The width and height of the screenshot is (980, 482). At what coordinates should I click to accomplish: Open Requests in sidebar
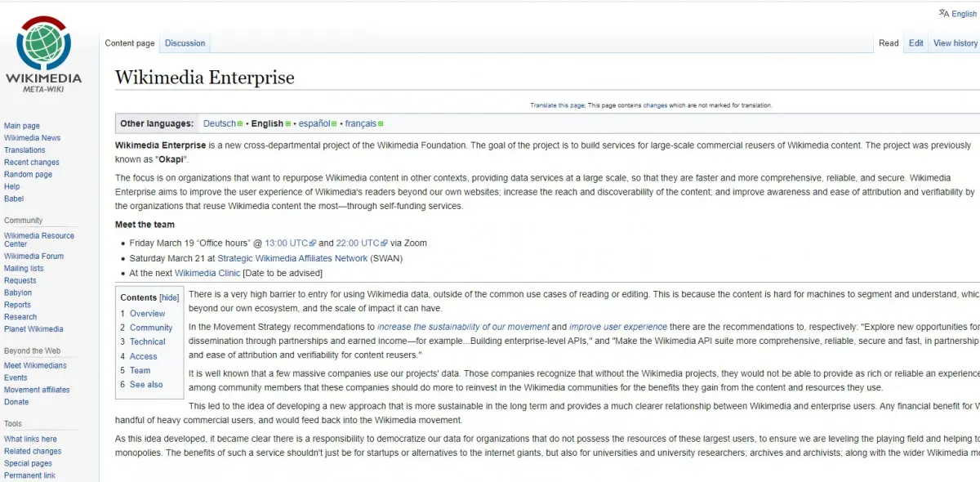coord(20,280)
